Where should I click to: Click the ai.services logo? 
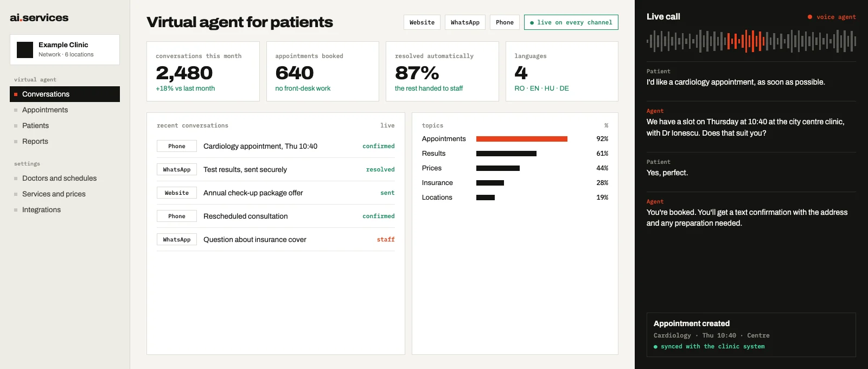pos(39,17)
